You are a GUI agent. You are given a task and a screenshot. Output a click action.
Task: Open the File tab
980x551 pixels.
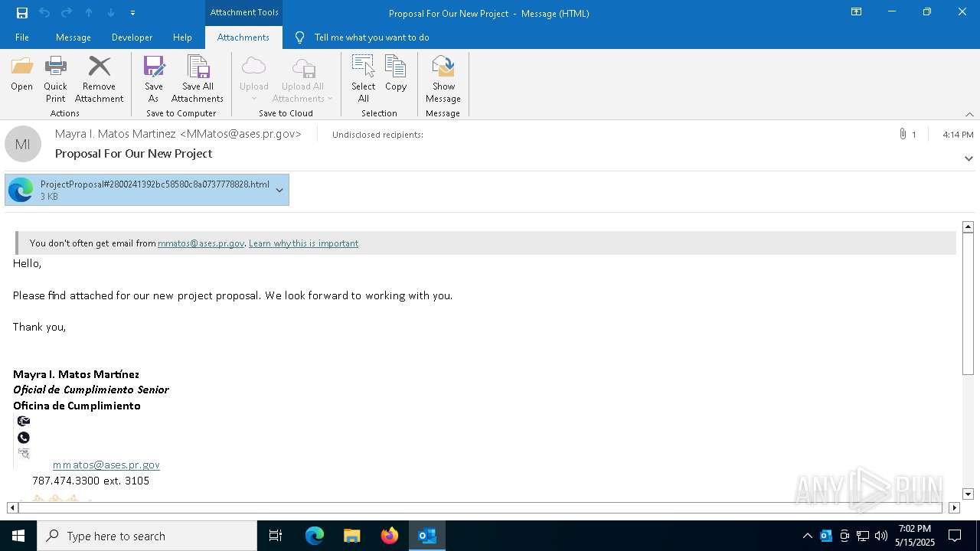tap(22, 37)
